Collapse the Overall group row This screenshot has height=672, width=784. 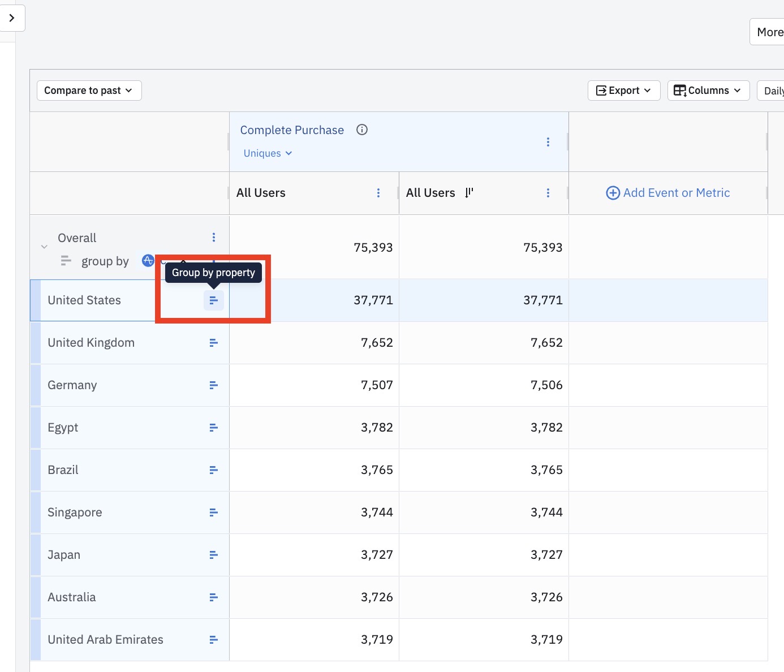(44, 247)
